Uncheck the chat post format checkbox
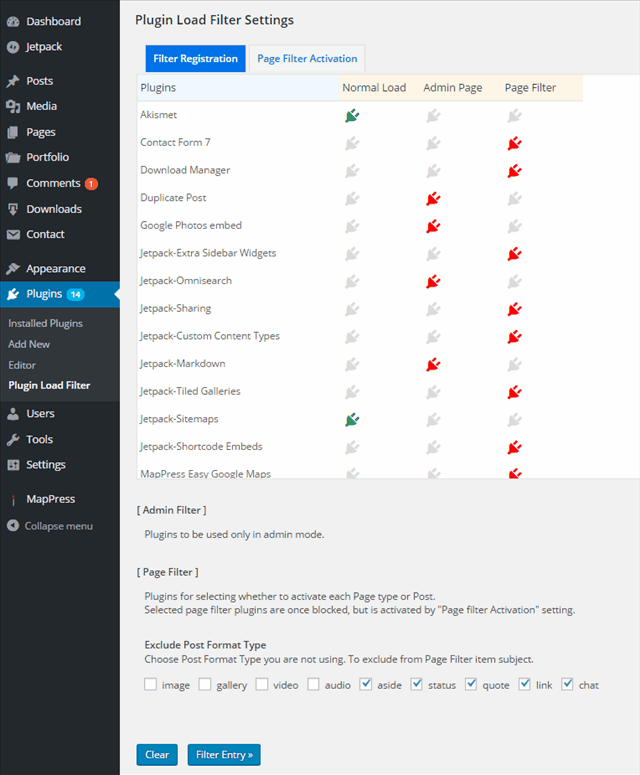The width and height of the screenshot is (640, 775). tap(567, 684)
